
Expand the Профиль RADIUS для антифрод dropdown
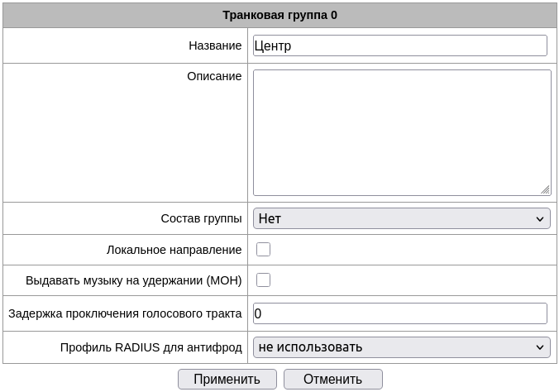[401, 347]
